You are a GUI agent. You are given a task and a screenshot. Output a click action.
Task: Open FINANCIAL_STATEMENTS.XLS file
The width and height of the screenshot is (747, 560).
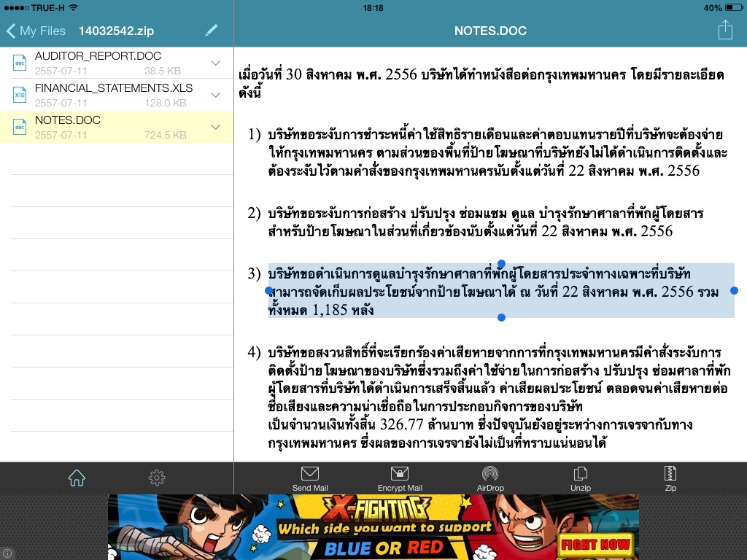point(117,95)
